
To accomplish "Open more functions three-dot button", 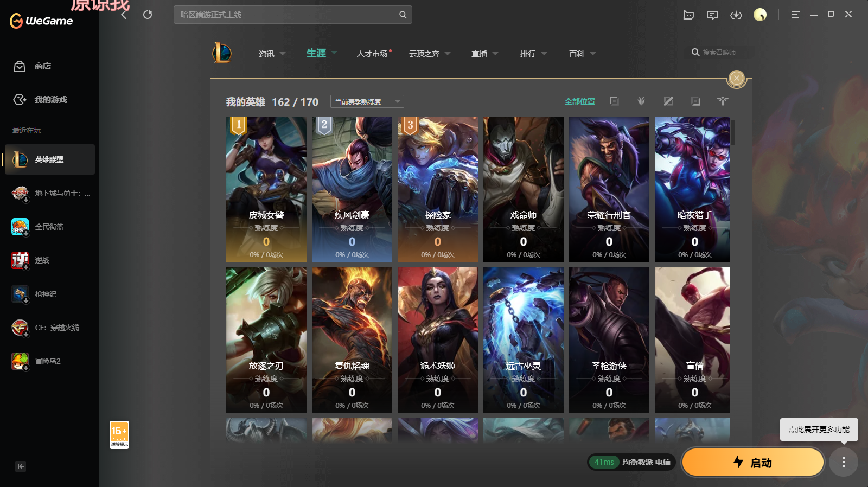I will point(843,462).
